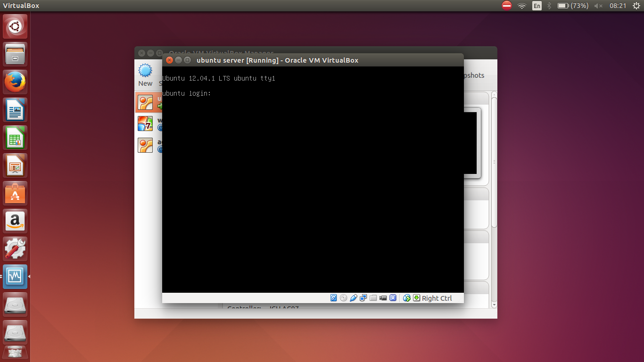Click New in the VirtualBox Manager toolbar

145,75
